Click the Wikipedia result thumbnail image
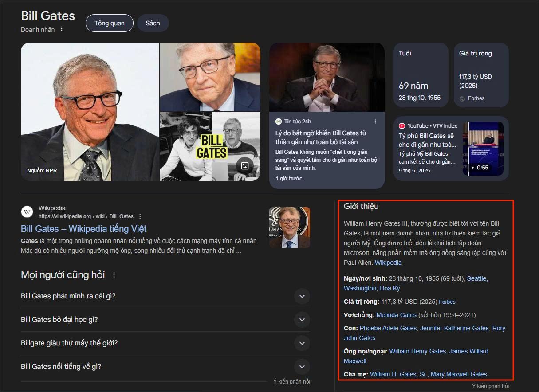 290,227
